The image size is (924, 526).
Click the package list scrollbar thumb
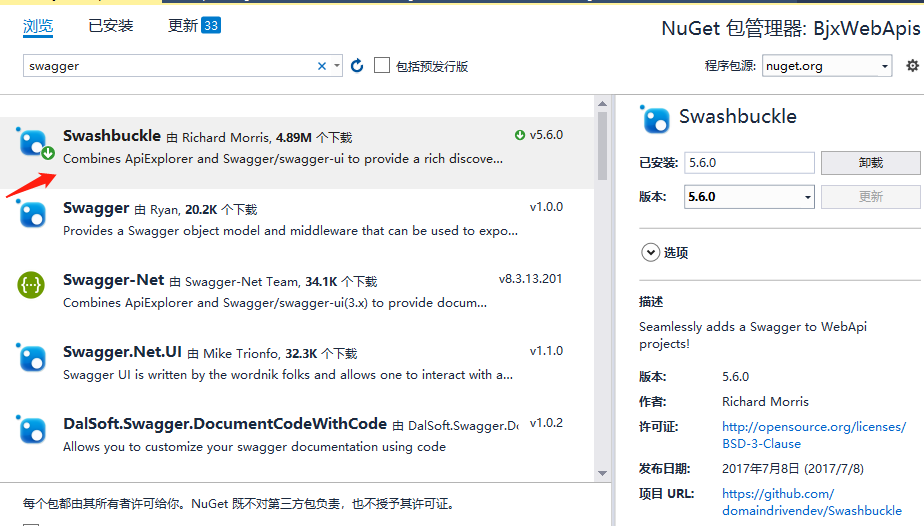coord(602,145)
